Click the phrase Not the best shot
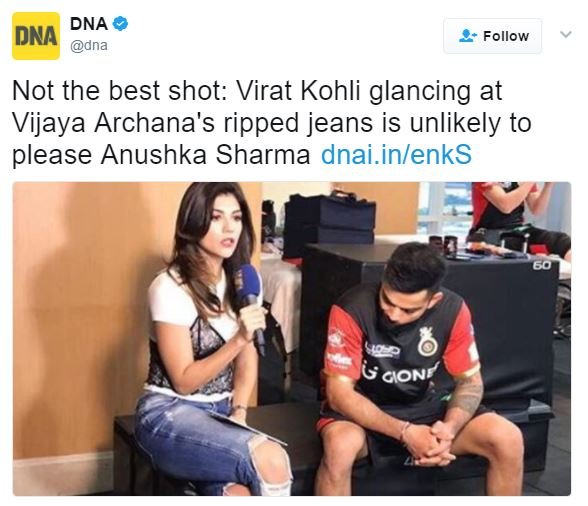 (x=119, y=91)
